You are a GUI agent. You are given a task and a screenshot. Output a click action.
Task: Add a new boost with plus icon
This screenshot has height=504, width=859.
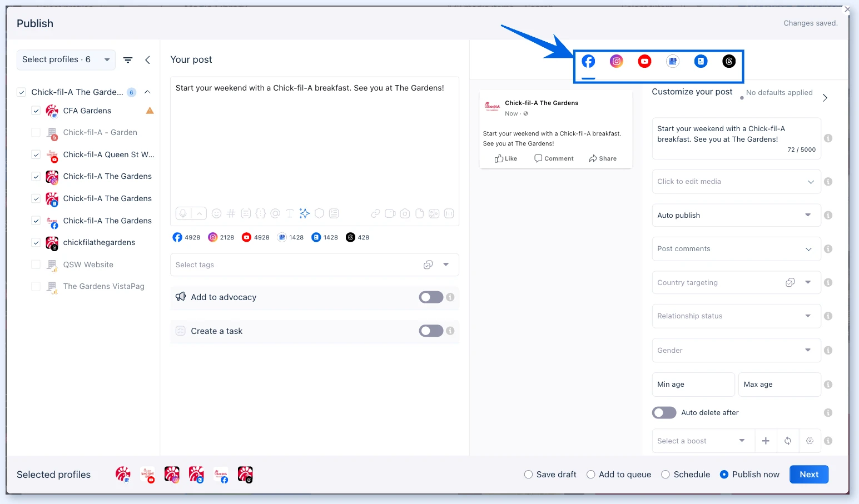point(766,441)
